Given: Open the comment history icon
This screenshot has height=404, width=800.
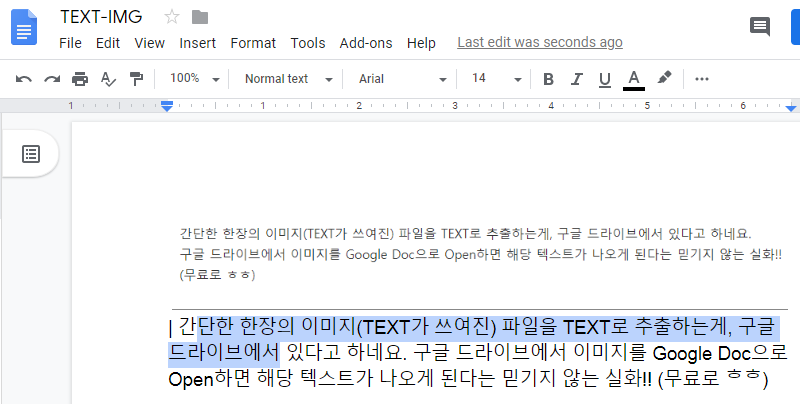Looking at the screenshot, I should 760,26.
